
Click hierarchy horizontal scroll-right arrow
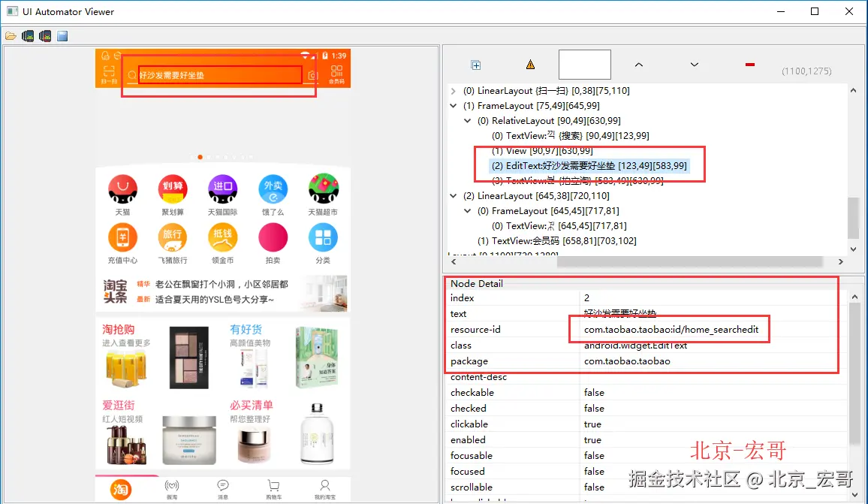840,262
